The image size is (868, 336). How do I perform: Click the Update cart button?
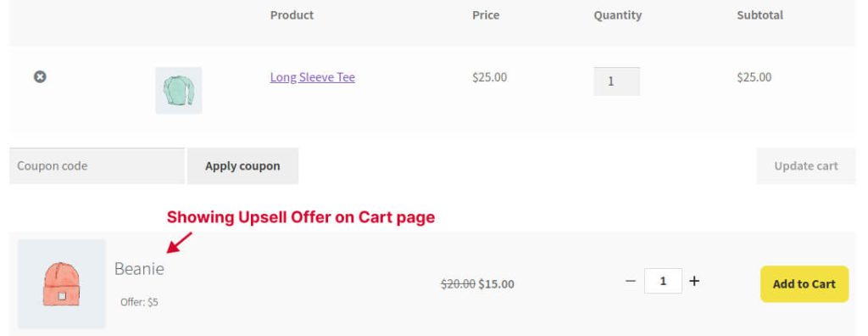coord(806,165)
